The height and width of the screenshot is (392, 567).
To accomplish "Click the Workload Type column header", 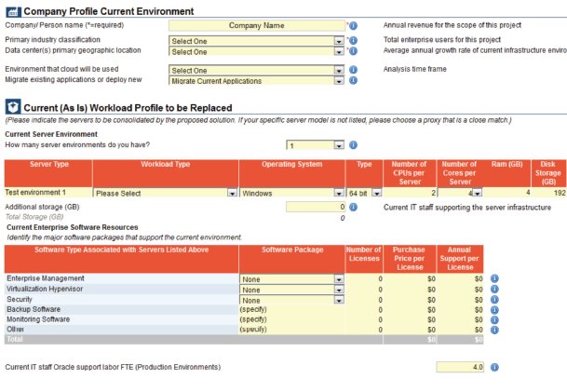I will (165, 173).
